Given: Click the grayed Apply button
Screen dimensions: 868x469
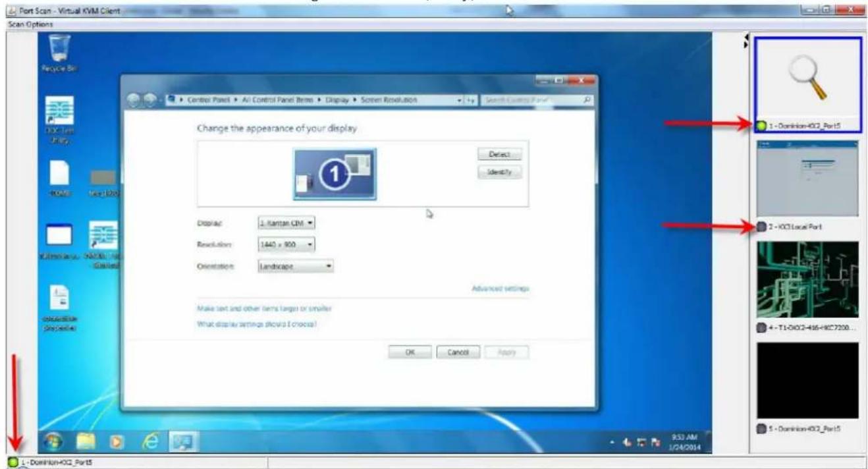Looking at the screenshot, I should (506, 352).
